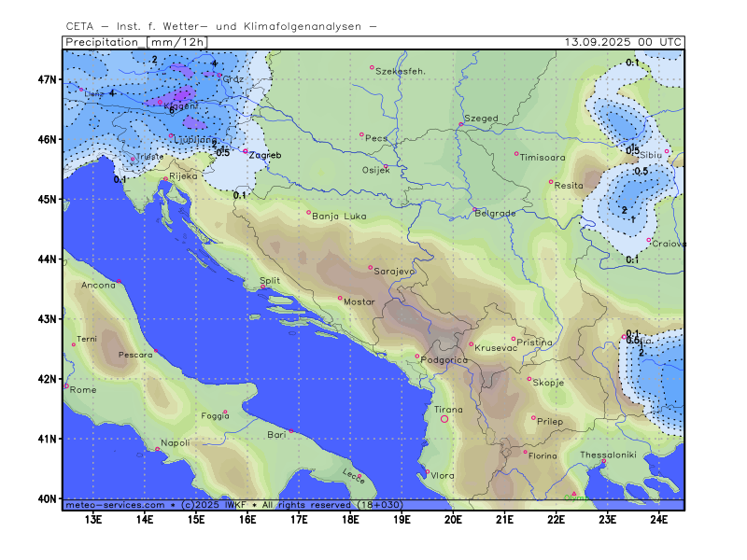Click the Sarajevo city label
The height and width of the screenshot is (560, 747).
click(394, 272)
